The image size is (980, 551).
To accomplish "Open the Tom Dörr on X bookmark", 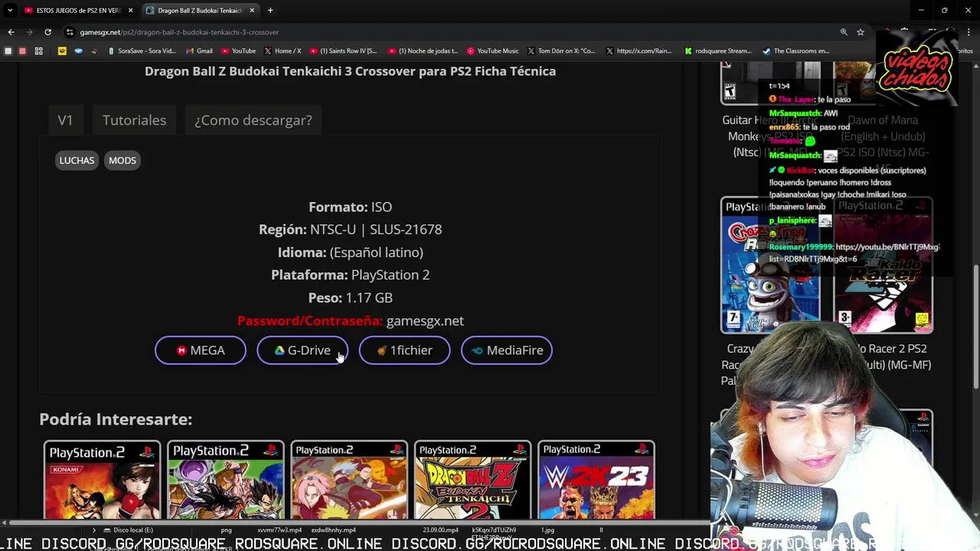I will click(x=561, y=51).
